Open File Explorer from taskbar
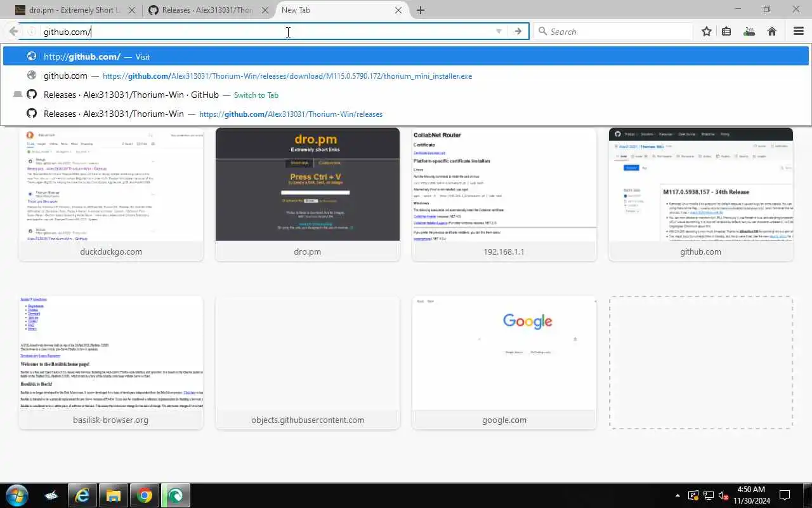812x508 pixels. point(114,495)
